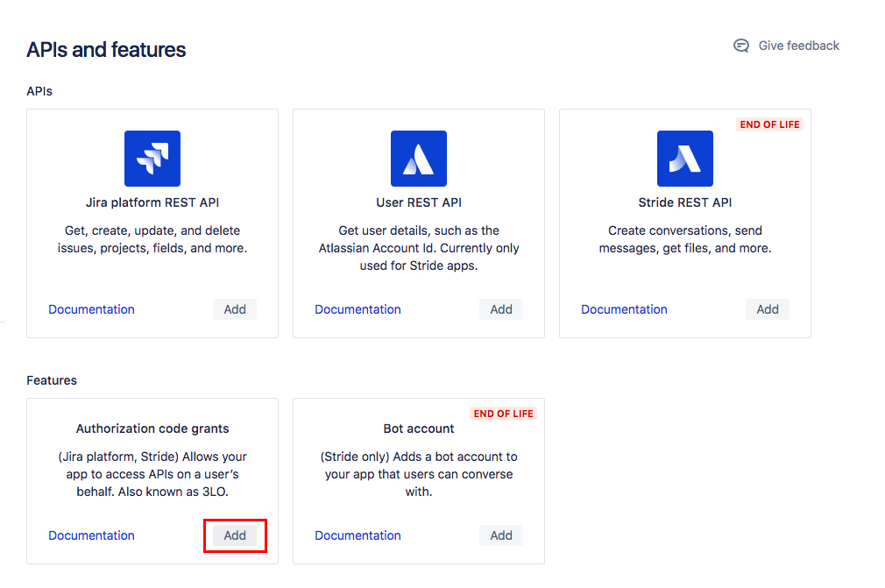Viewport: 885px width, 588px height.
Task: Add the Bot account feature
Action: click(501, 535)
